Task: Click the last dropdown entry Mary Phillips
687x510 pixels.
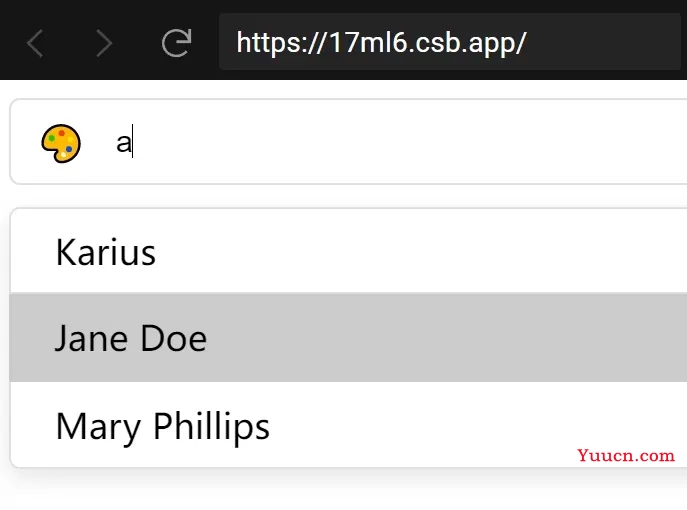Action: 348,425
